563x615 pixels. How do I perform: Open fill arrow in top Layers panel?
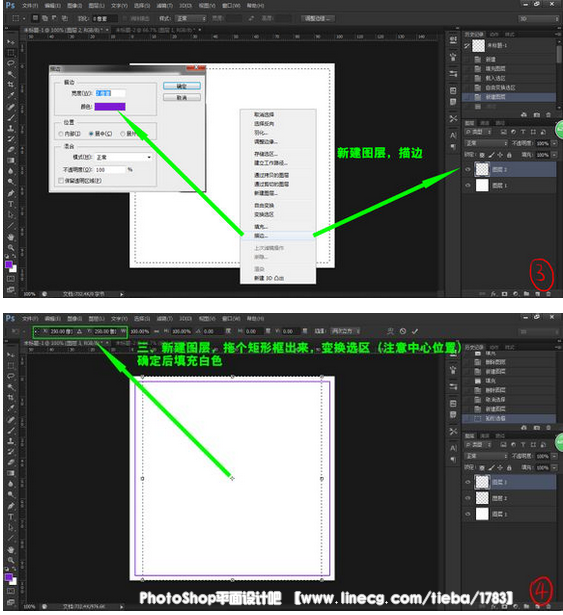[554, 155]
